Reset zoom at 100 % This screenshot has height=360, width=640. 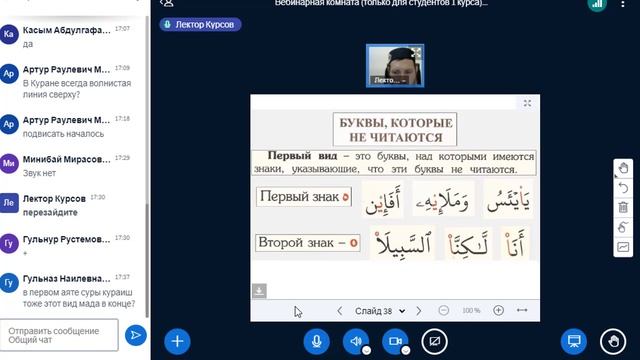pyautogui.click(x=471, y=311)
